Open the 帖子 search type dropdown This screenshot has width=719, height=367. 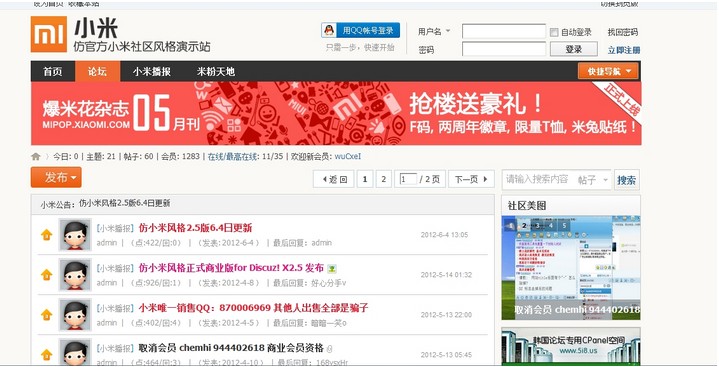593,180
